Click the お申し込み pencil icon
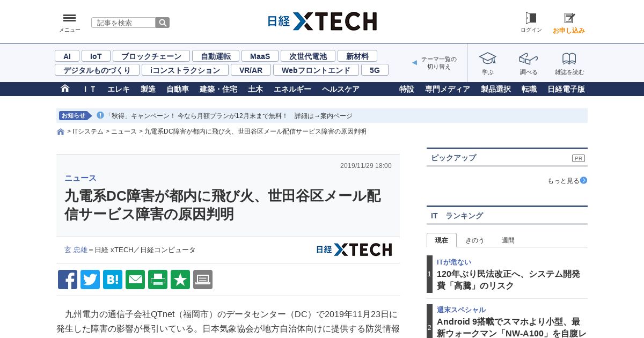 [569, 18]
